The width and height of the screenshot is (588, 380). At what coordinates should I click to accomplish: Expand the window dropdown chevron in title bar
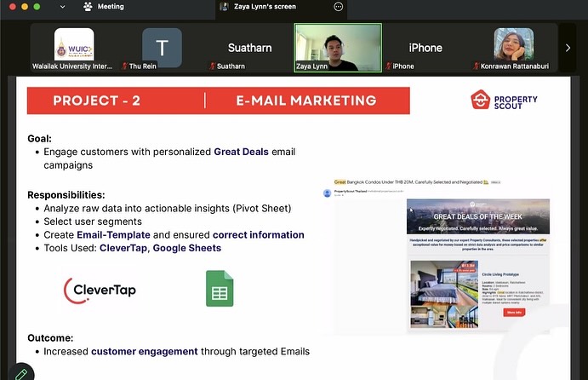point(61,7)
